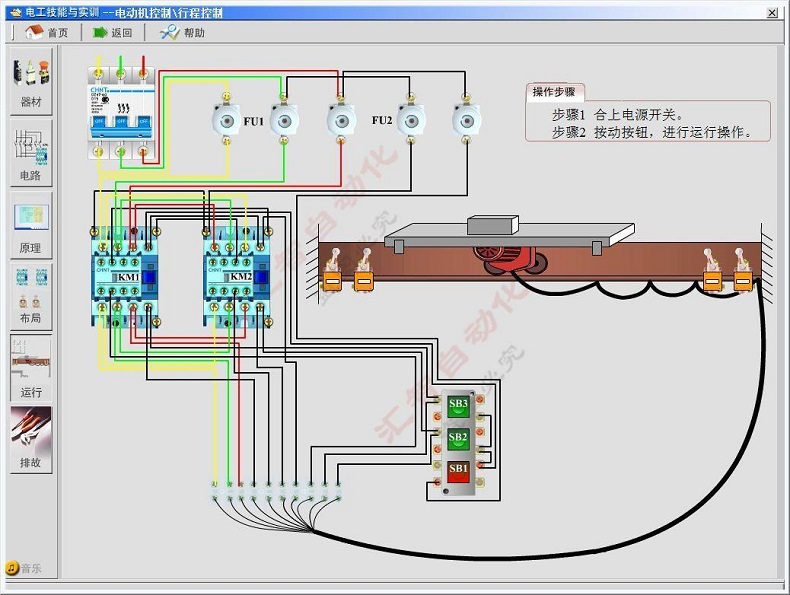
Task: Click the KM2 contactor
Action: [237, 277]
